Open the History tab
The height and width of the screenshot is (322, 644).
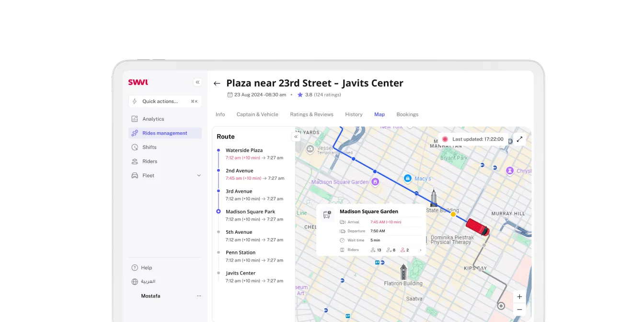354,115
